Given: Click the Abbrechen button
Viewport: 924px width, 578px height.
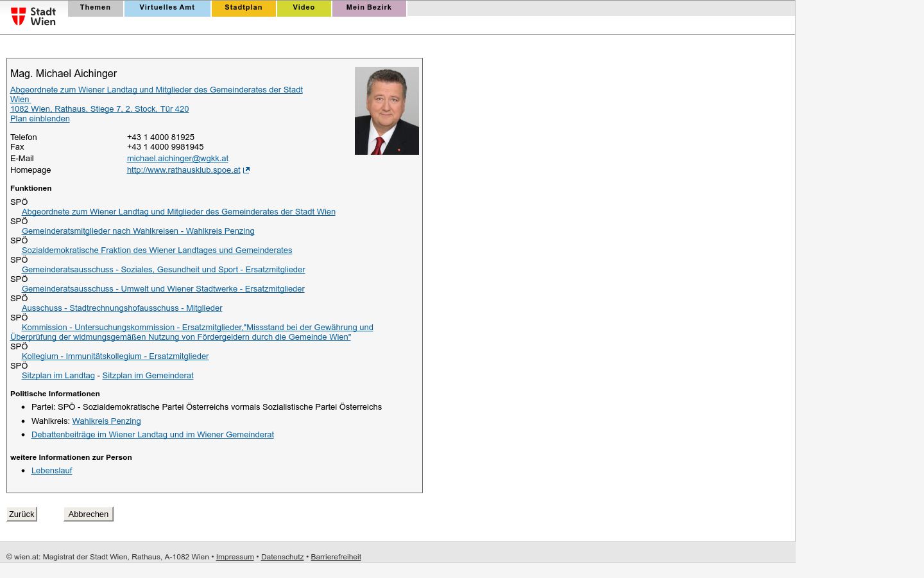Looking at the screenshot, I should [x=89, y=514].
